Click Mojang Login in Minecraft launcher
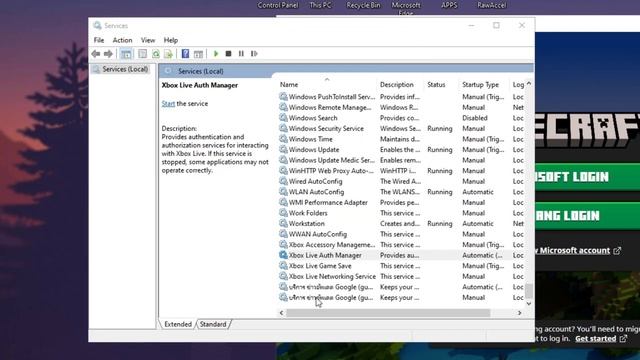This screenshot has height=360, width=640. (587, 216)
